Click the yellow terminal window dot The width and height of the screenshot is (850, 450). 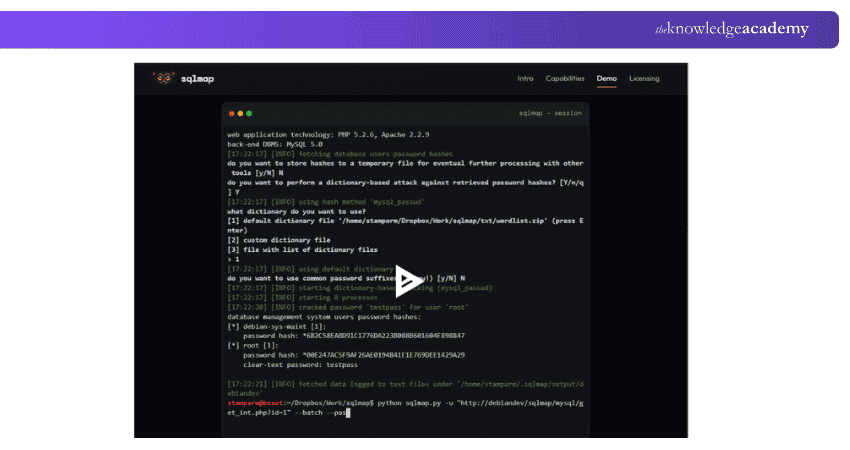(x=240, y=114)
